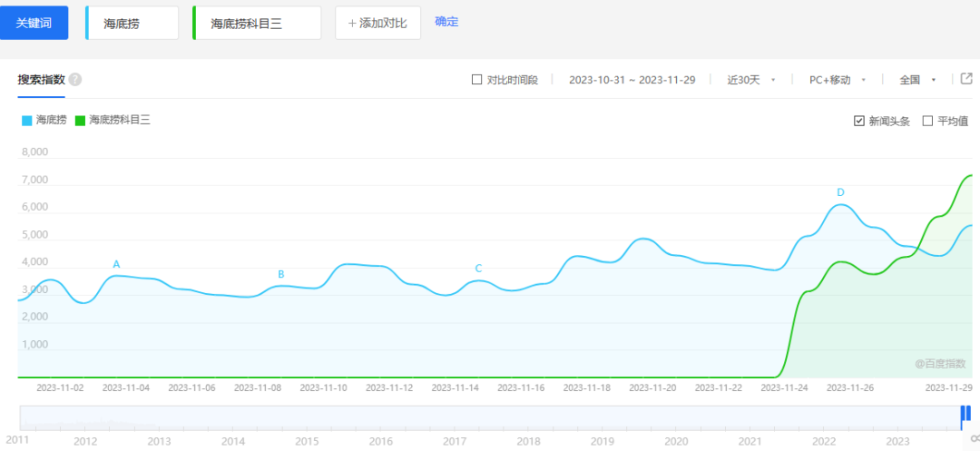The image size is (980, 451).
Task: Click the help icon beside 搜索指数
Action: click(75, 79)
